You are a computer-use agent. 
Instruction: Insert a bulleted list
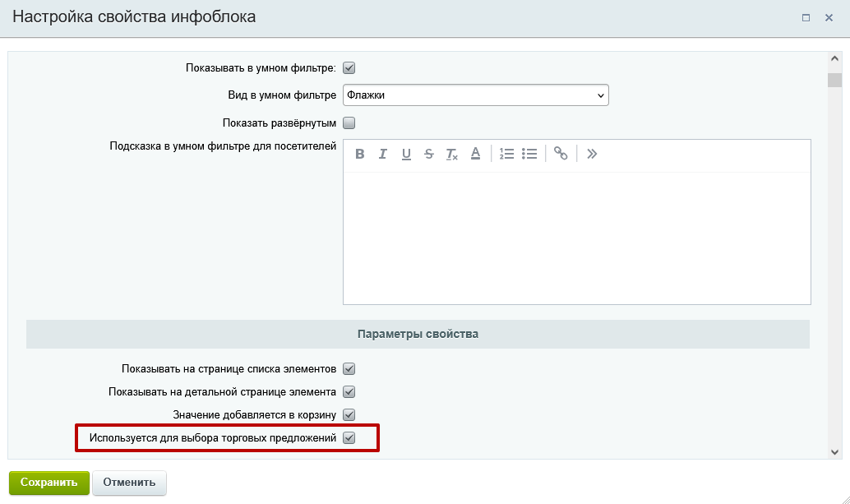(529, 153)
